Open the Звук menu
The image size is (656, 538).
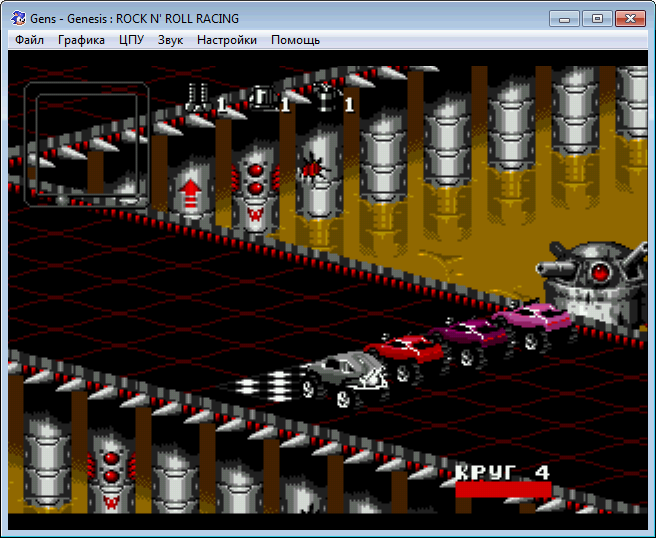(170, 40)
